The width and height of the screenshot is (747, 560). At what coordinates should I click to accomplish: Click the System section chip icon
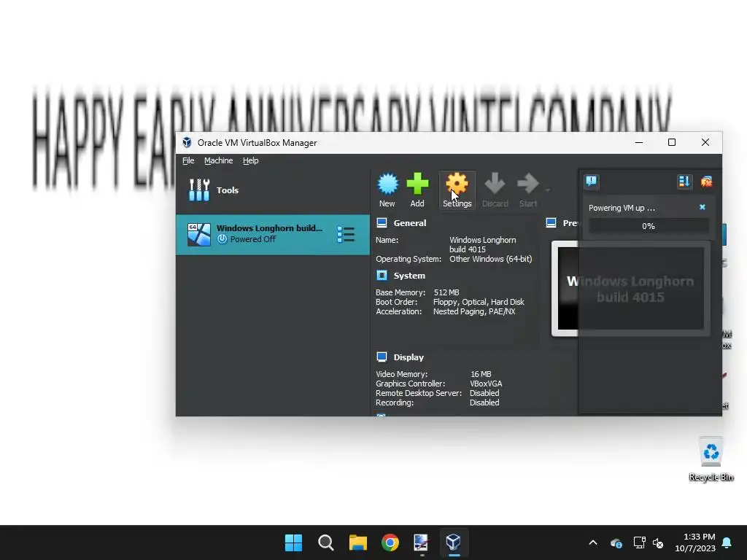pos(382,275)
